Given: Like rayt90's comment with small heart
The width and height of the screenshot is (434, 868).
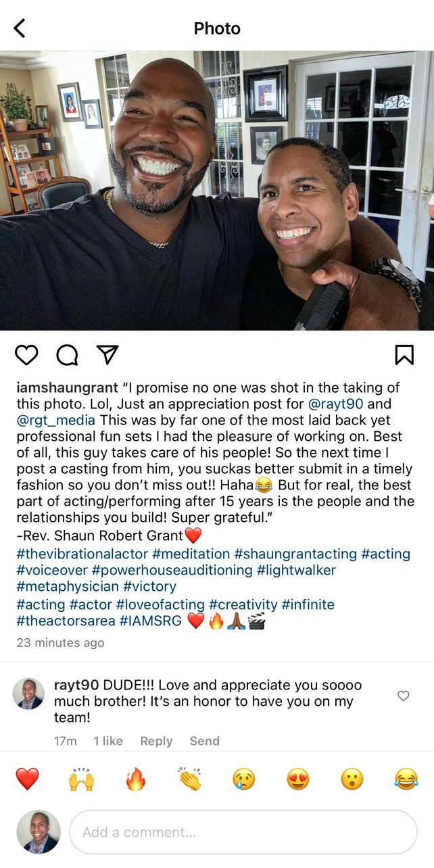Looking at the screenshot, I should (404, 696).
